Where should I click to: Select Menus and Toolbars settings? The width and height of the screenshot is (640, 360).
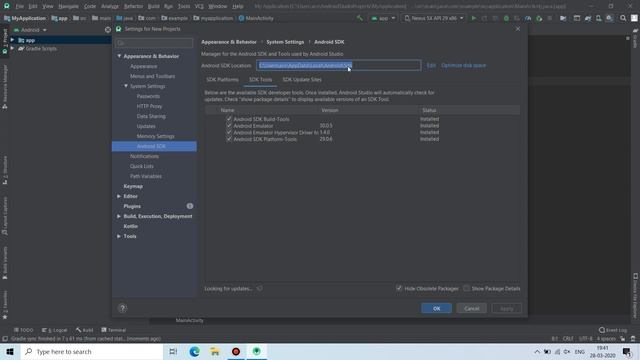click(152, 76)
